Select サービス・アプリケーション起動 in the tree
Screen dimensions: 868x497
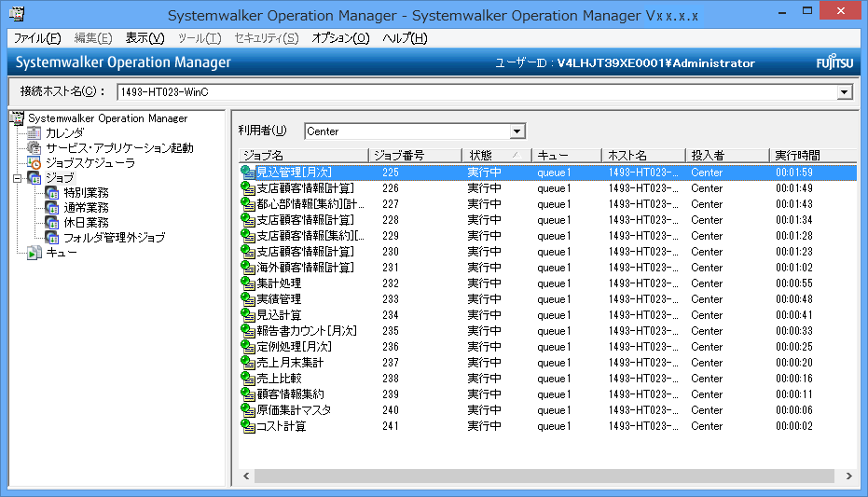point(119,147)
